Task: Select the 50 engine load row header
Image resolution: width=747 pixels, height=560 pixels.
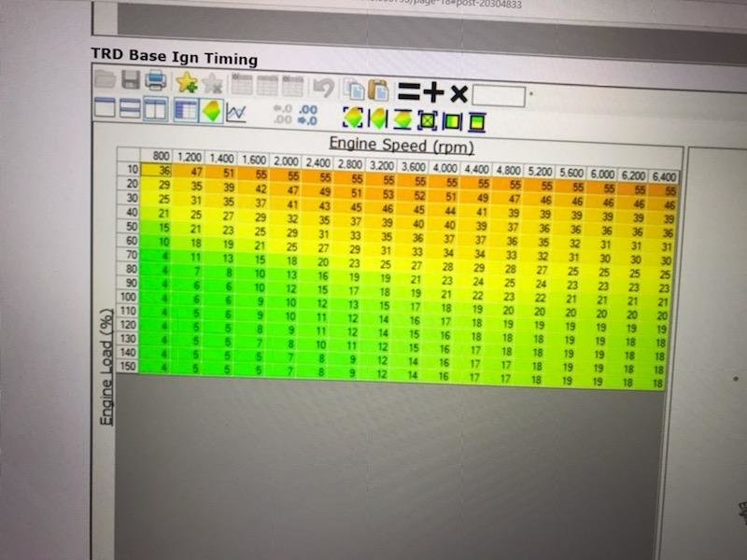Action: [129, 226]
